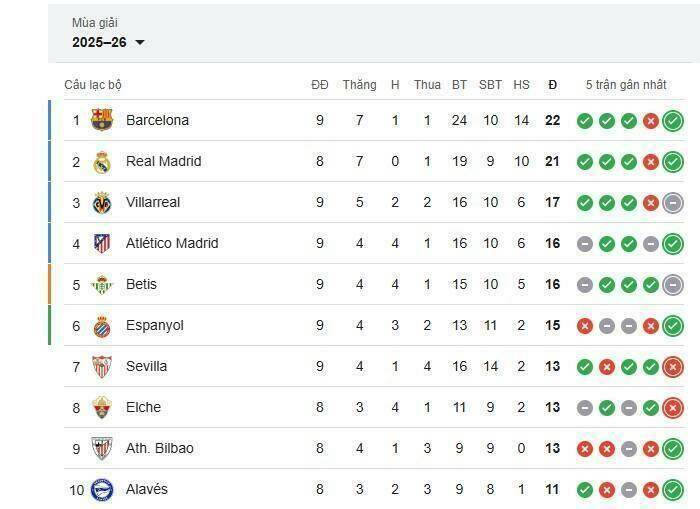Click the Barcelona club crest icon

(x=102, y=120)
